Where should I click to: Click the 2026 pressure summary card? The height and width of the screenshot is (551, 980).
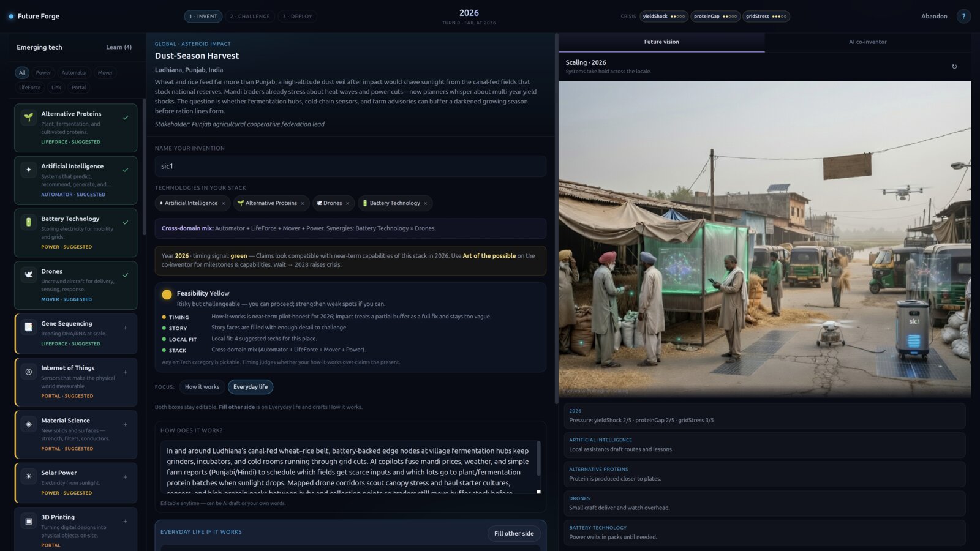[764, 416]
